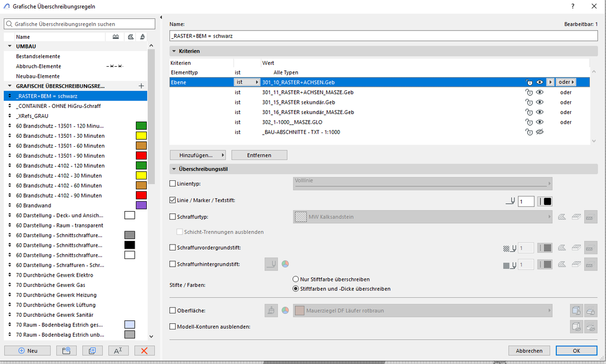Confirm the dialog with OK
606x364 pixels.
point(576,351)
